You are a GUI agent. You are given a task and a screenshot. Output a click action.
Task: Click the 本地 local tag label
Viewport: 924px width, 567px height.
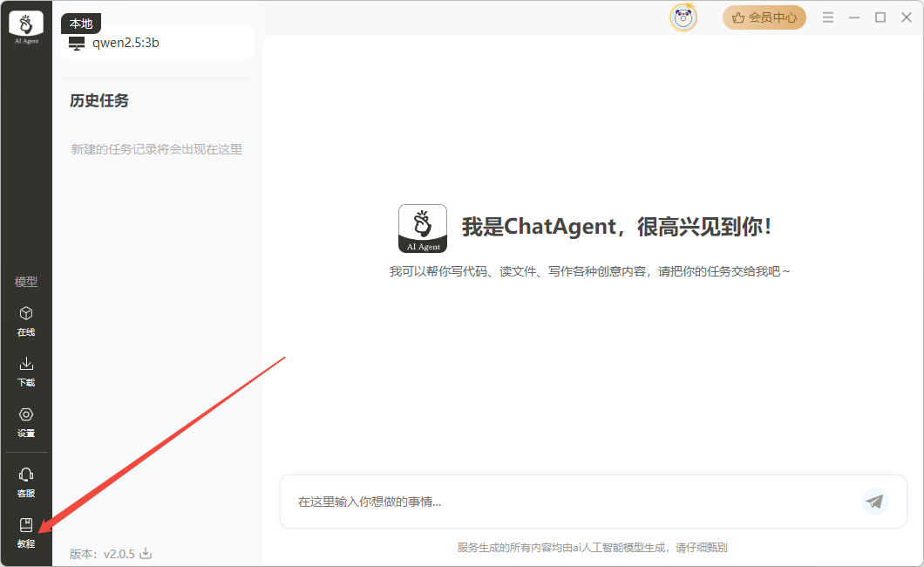click(81, 24)
